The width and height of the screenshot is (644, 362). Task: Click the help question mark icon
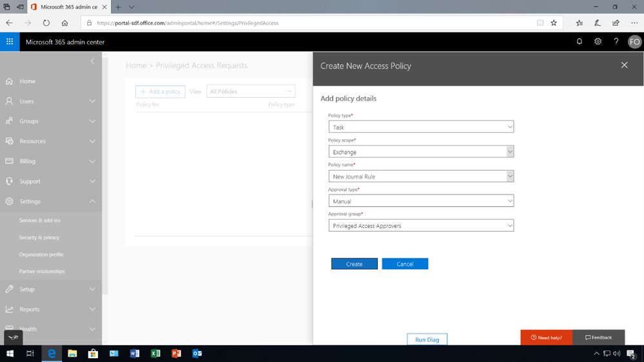pos(616,41)
